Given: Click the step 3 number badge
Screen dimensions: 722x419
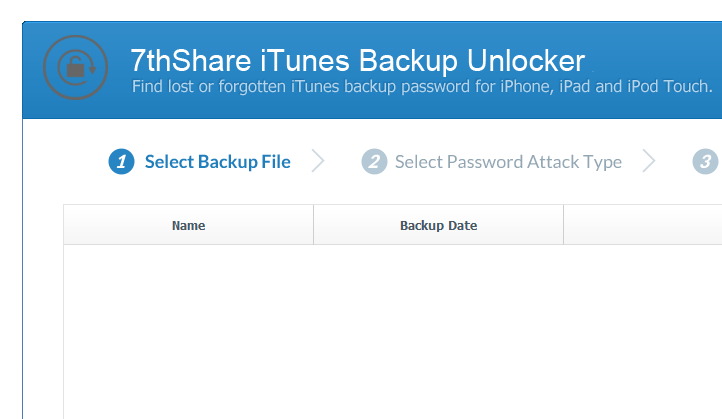Looking at the screenshot, I should [705, 162].
